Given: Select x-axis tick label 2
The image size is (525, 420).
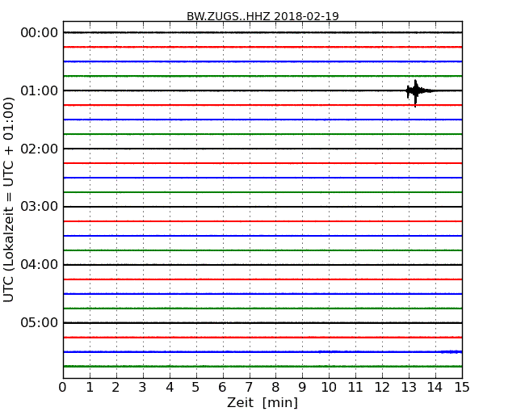Looking at the screenshot, I should pyautogui.click(x=115, y=387).
